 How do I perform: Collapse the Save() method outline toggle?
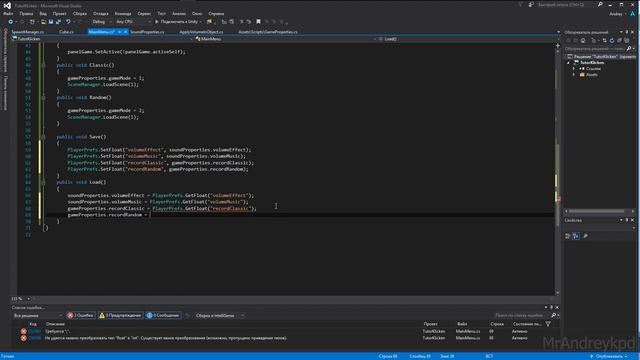click(x=43, y=137)
